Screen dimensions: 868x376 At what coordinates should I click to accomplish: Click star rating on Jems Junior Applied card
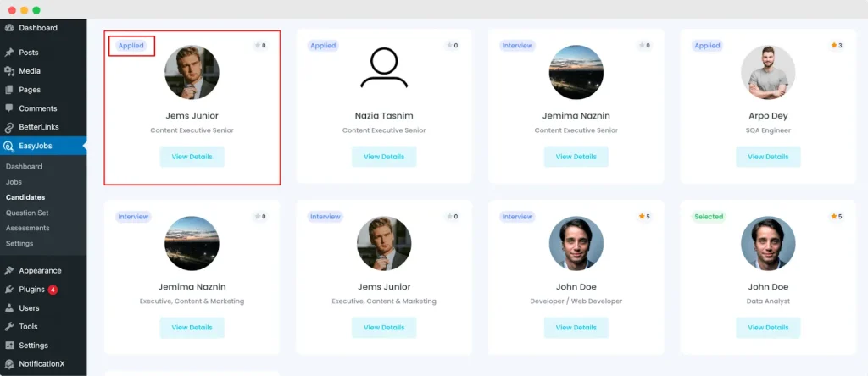(260, 46)
